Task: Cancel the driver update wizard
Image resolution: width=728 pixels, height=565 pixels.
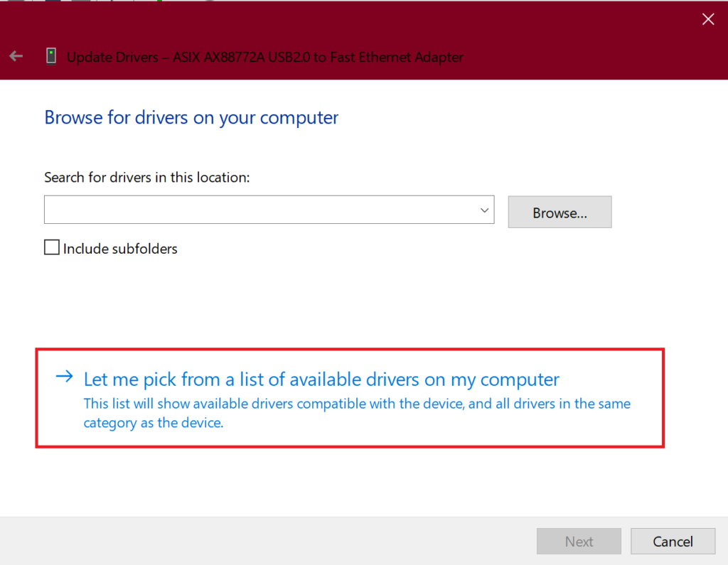Action: click(x=673, y=542)
